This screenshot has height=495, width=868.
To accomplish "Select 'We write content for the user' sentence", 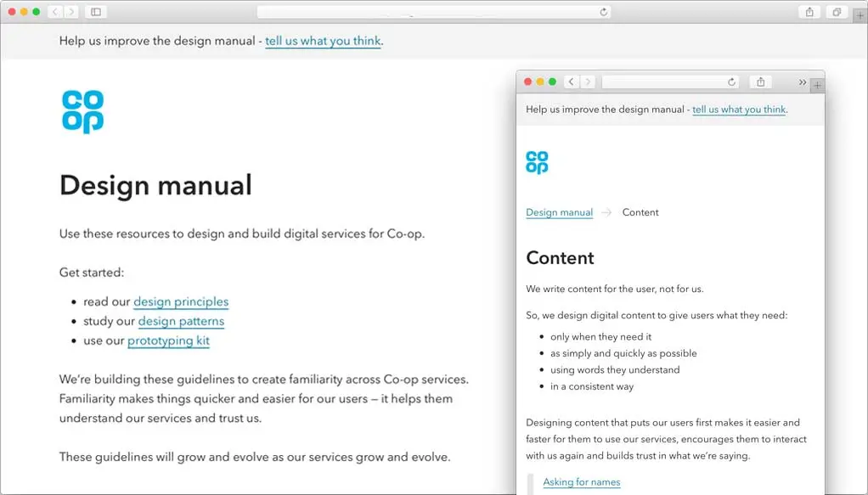I will tap(614, 289).
